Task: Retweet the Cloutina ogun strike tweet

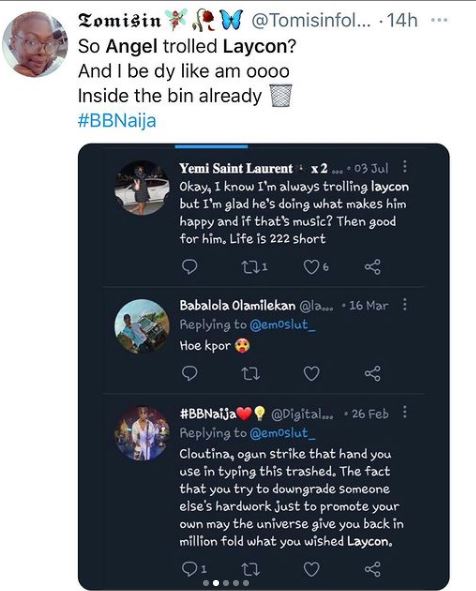Action: click(250, 569)
